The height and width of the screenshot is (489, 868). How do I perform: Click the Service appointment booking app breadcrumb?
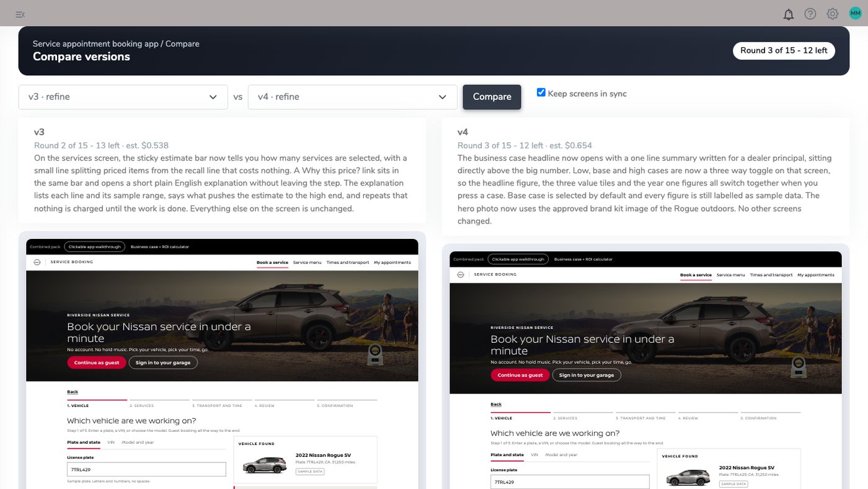coord(95,44)
